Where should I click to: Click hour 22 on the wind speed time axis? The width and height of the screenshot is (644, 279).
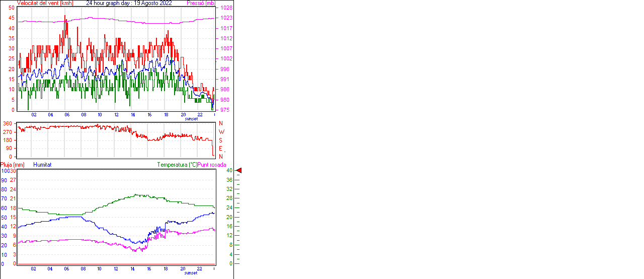[x=200, y=115]
